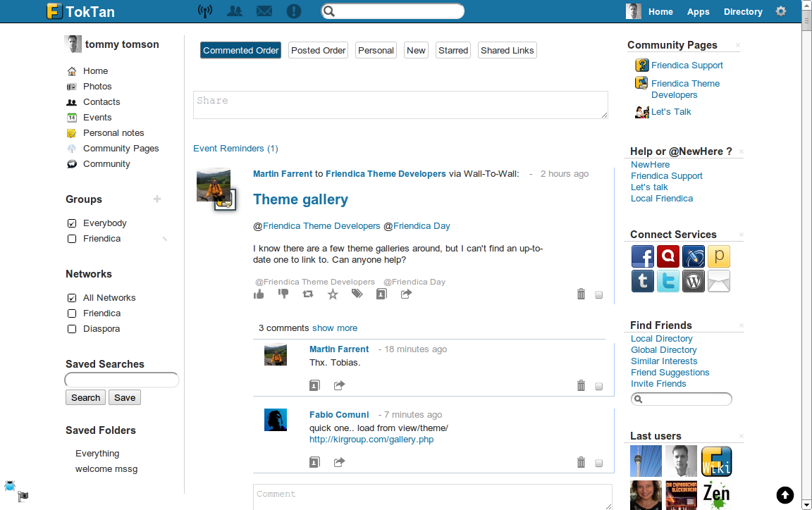Add a new group with the plus icon
The width and height of the screenshot is (812, 510).
pyautogui.click(x=157, y=199)
